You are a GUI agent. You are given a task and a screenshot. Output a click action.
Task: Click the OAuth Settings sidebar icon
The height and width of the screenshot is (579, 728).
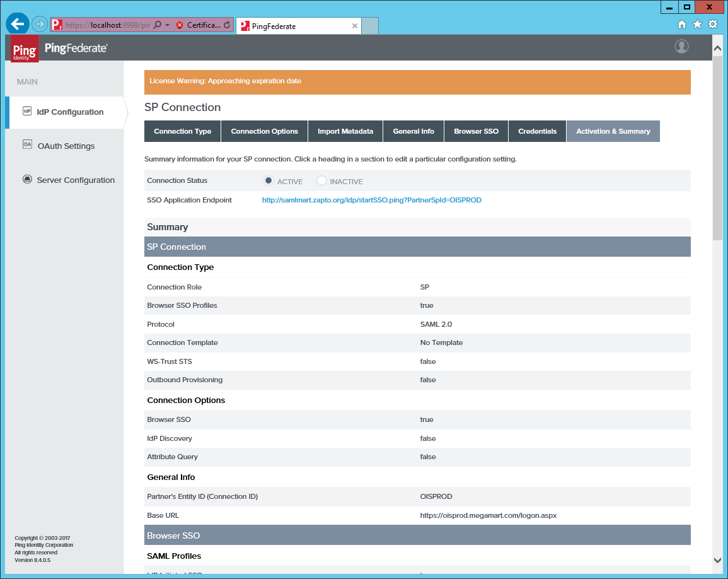pos(27,144)
